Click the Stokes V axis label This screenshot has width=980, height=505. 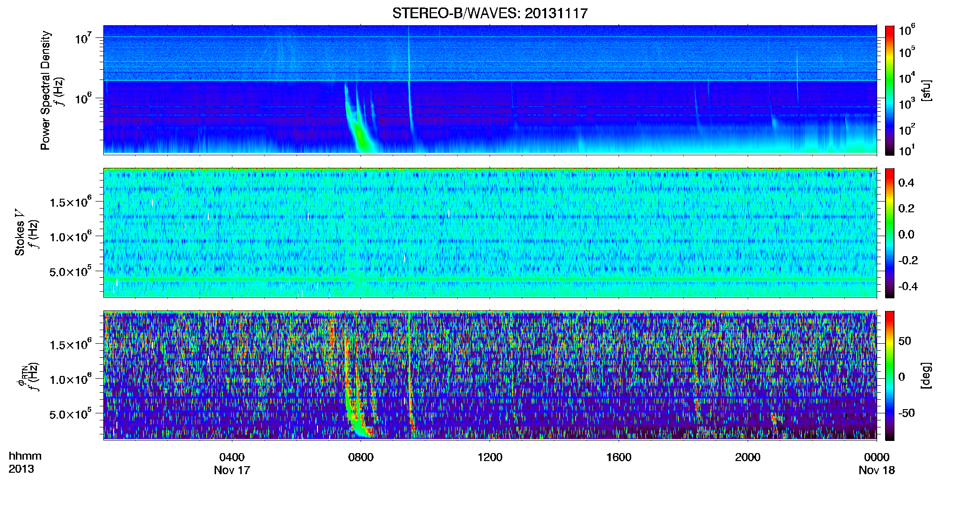tap(19, 232)
